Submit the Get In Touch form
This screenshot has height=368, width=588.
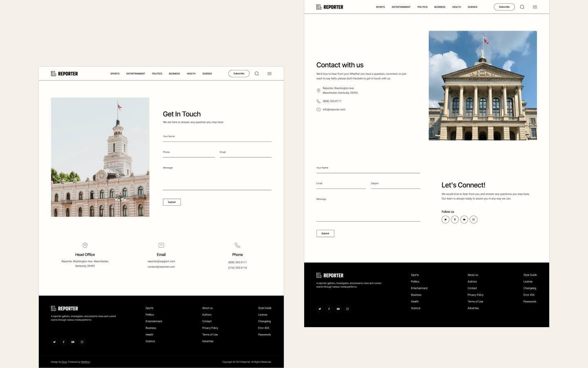(x=171, y=202)
